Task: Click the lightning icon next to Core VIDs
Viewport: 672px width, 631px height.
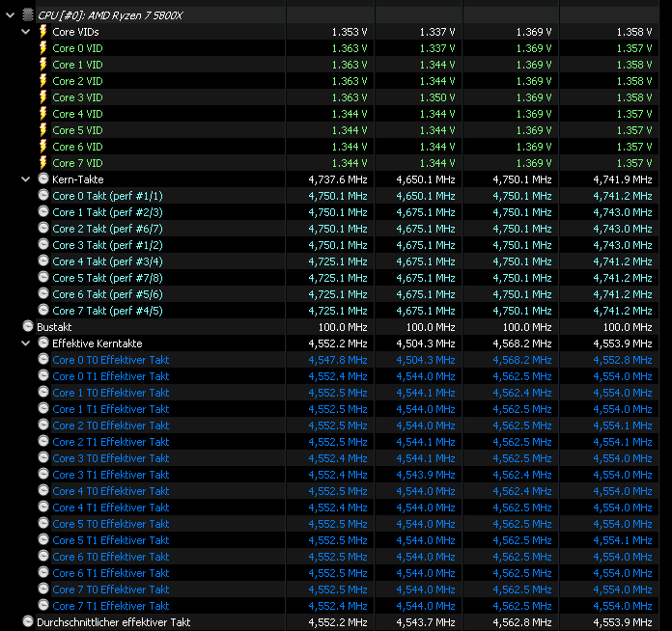Action: [42, 31]
